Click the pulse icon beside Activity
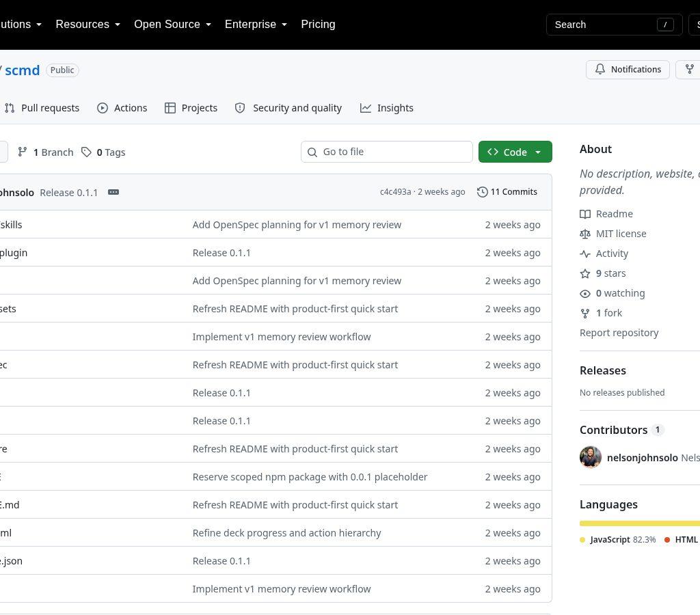 pos(585,254)
